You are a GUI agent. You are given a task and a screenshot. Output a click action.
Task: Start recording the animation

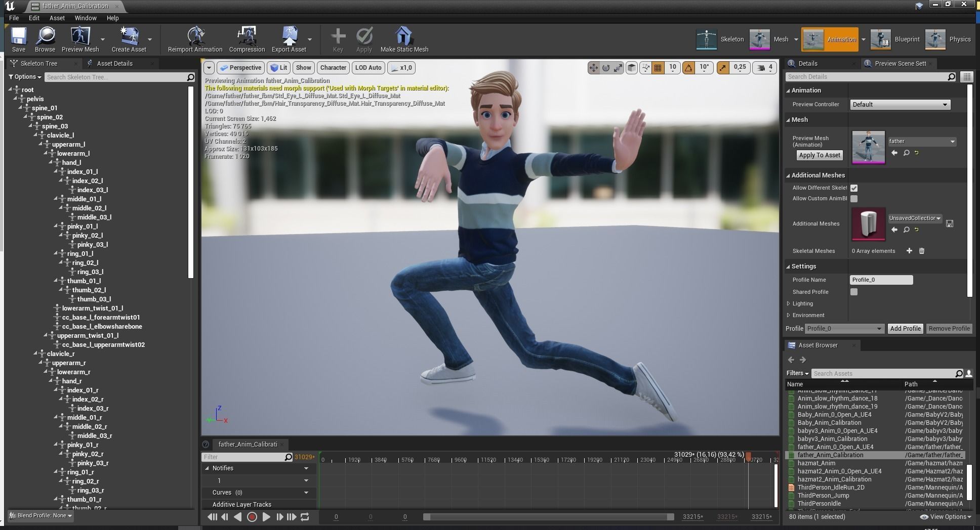click(252, 517)
